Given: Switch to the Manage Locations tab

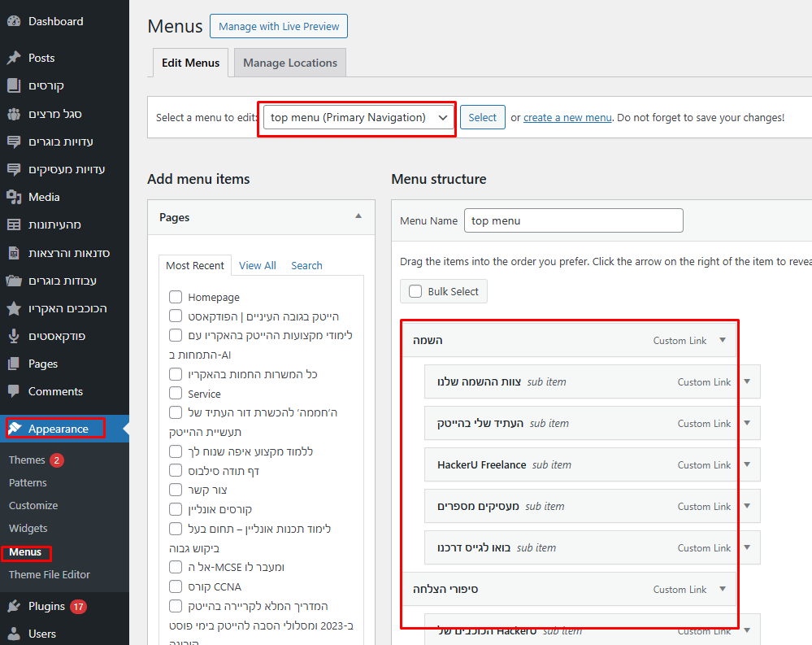Looking at the screenshot, I should pos(289,63).
